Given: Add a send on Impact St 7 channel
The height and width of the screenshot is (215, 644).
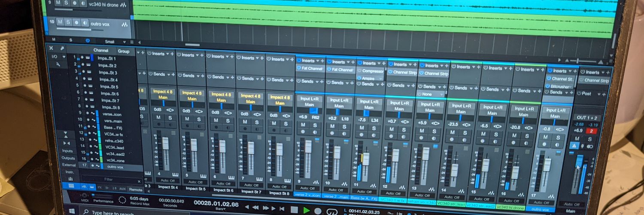Looking at the screenshot, I should [x=262, y=79].
